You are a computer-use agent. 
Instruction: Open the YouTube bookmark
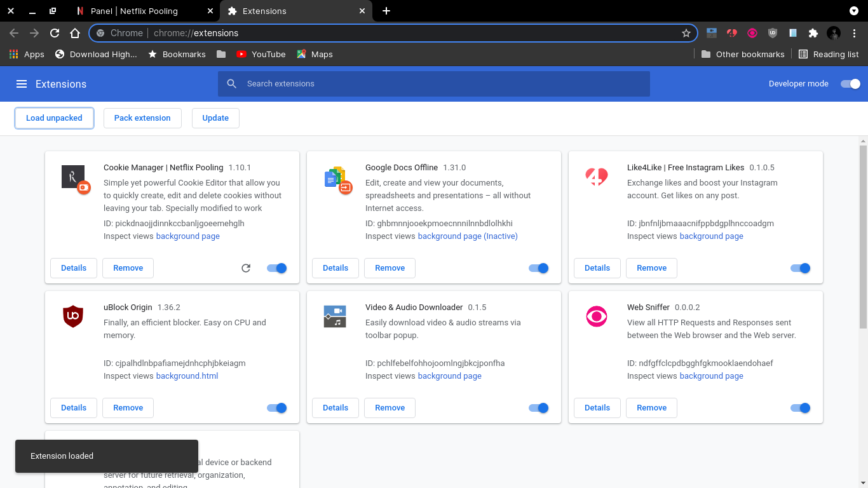pos(261,54)
